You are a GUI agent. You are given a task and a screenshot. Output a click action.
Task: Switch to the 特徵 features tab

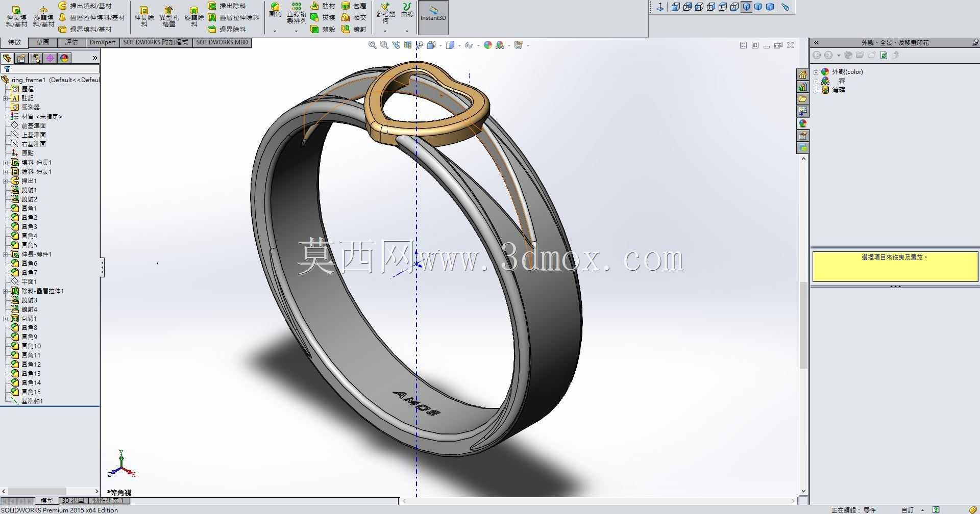14,42
